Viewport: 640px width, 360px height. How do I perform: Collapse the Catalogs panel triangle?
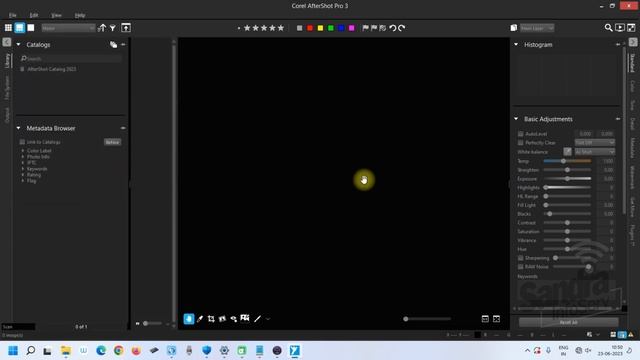tap(18, 44)
